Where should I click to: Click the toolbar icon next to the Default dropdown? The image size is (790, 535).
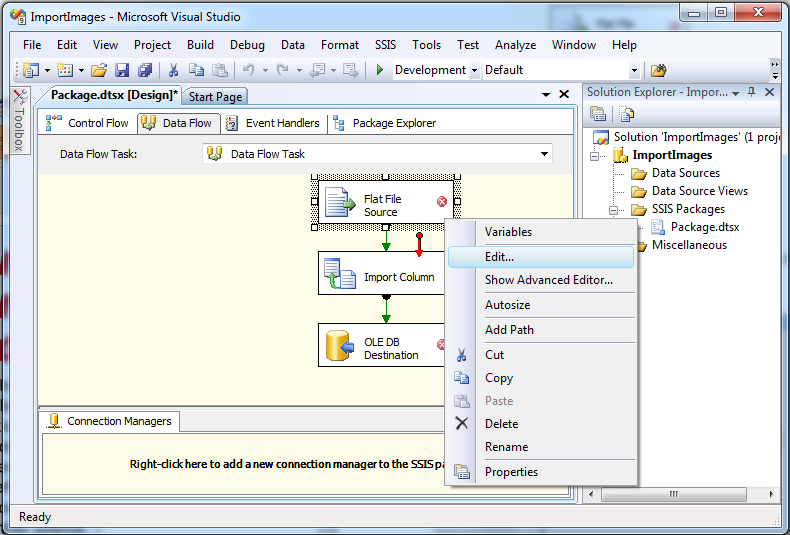pos(658,70)
